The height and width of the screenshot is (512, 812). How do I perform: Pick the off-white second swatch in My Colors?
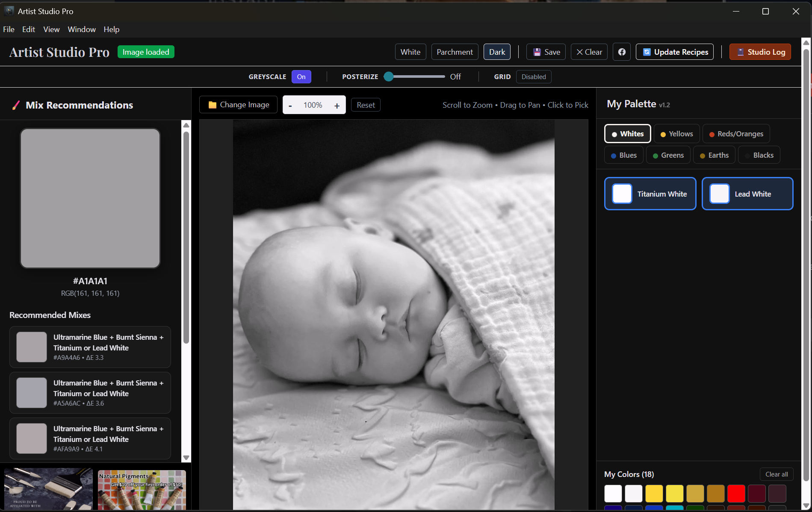633,494
